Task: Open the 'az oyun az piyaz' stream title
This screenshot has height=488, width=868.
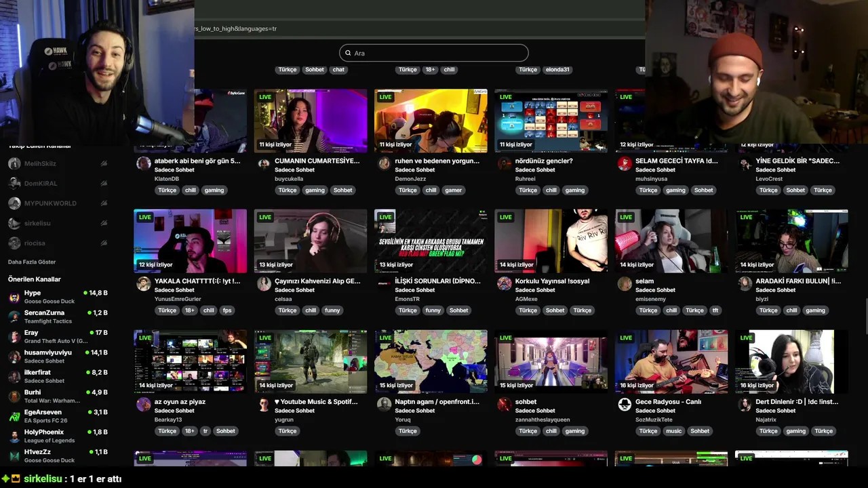Action: click(180, 401)
